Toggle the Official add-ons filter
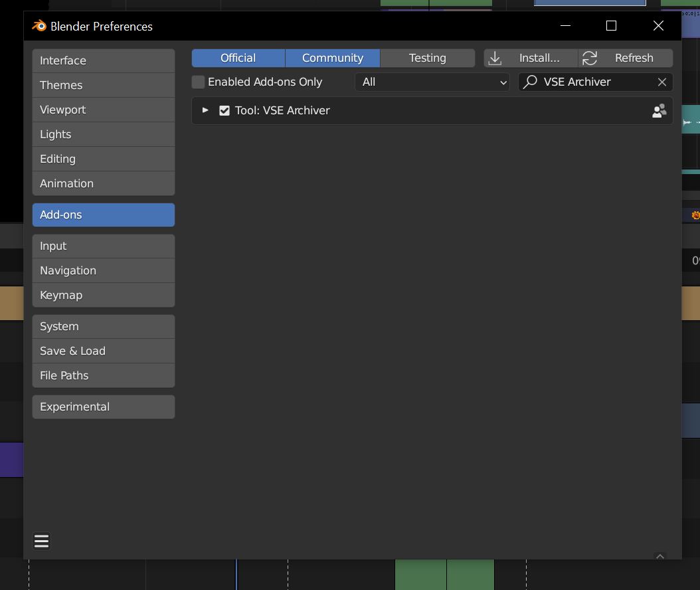Image resolution: width=700 pixels, height=590 pixels. pos(238,58)
